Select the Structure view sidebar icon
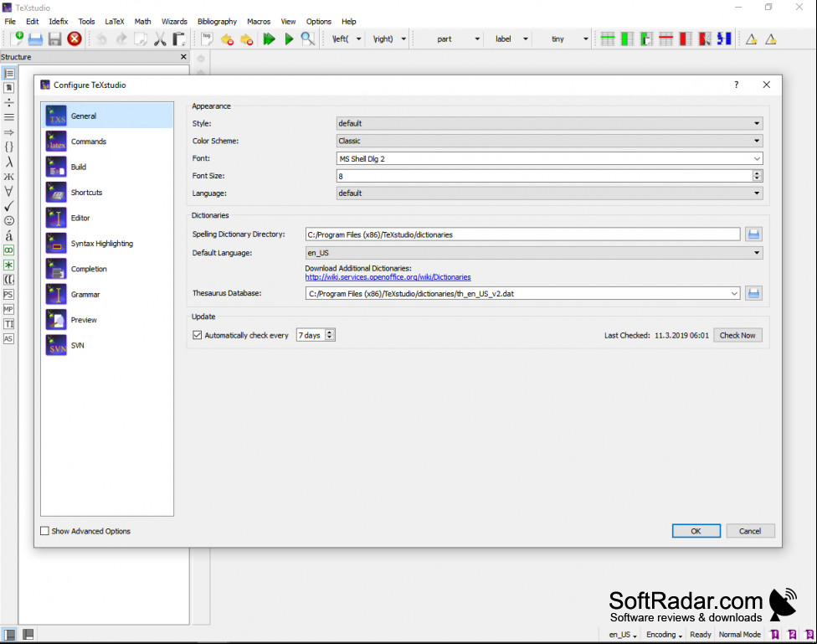This screenshot has width=817, height=644. (x=9, y=74)
